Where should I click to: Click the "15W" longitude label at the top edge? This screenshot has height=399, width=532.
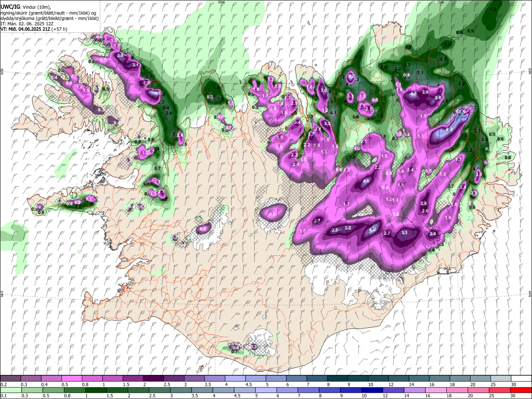(x=440, y=2)
